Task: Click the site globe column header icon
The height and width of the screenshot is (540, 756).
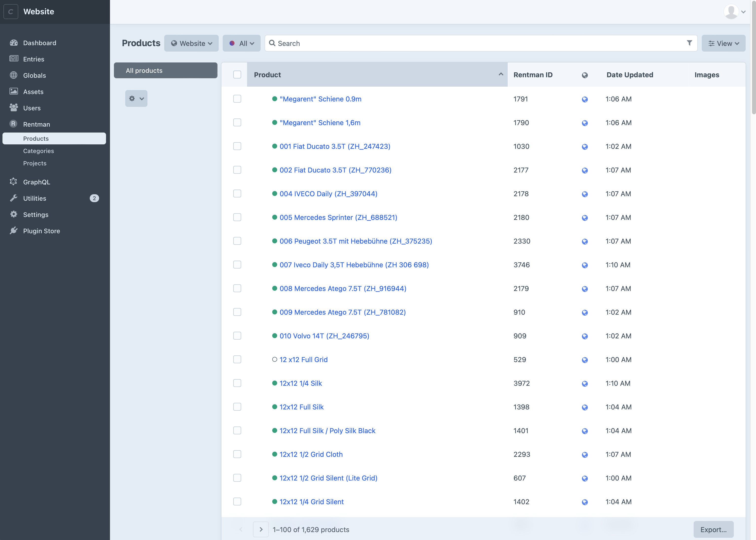Action: (x=585, y=75)
